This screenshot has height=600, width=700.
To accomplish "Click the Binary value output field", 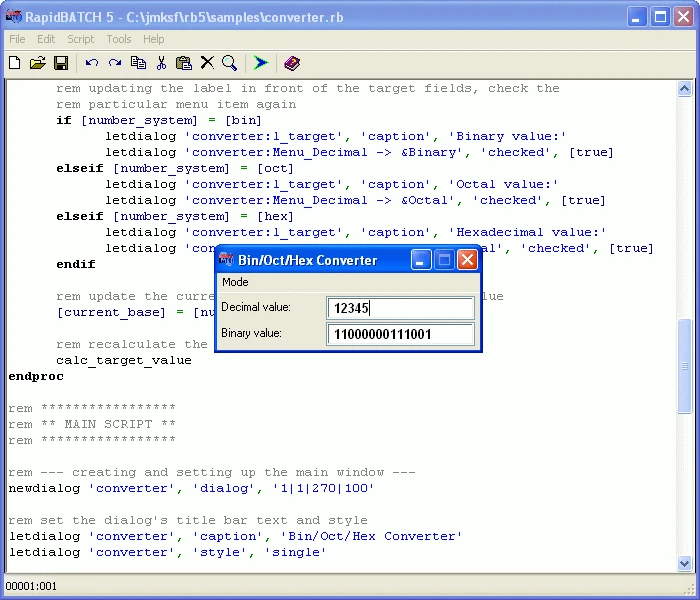I will (400, 334).
